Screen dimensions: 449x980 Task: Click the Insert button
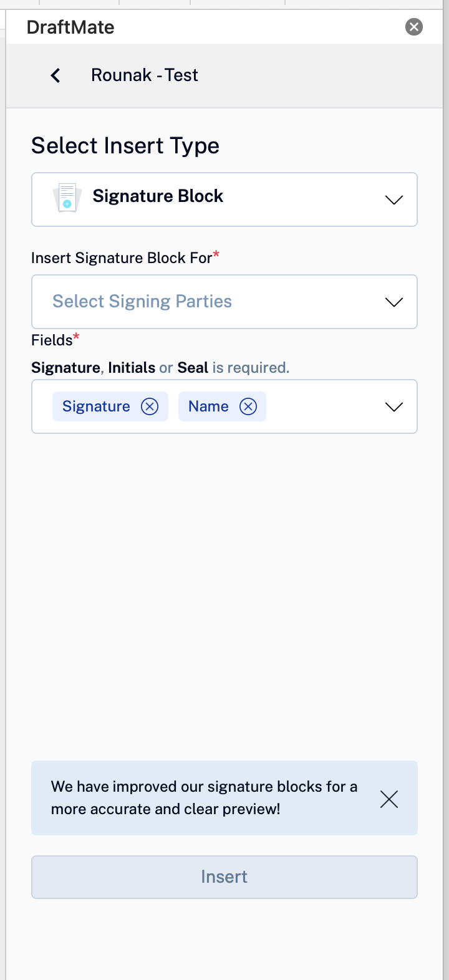pyautogui.click(x=224, y=877)
